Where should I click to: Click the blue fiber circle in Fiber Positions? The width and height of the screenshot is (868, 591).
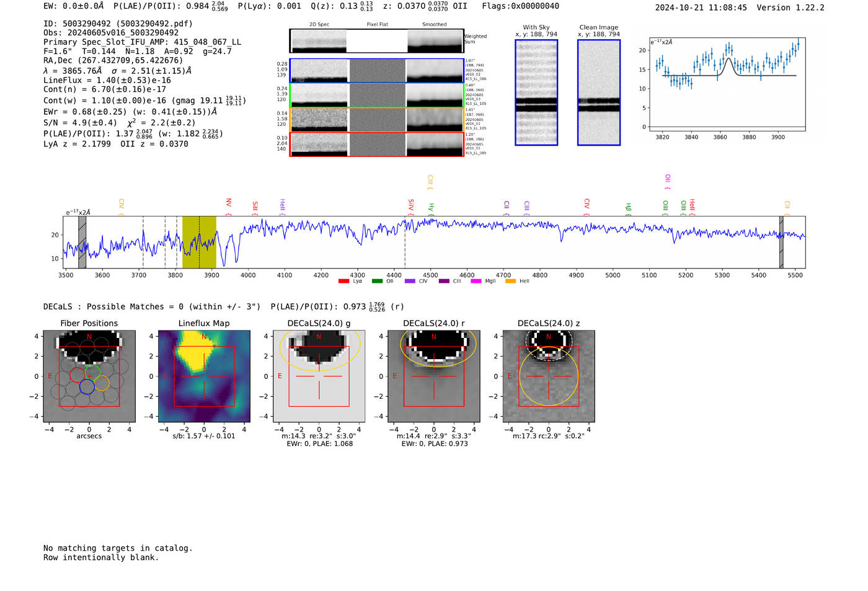(87, 386)
